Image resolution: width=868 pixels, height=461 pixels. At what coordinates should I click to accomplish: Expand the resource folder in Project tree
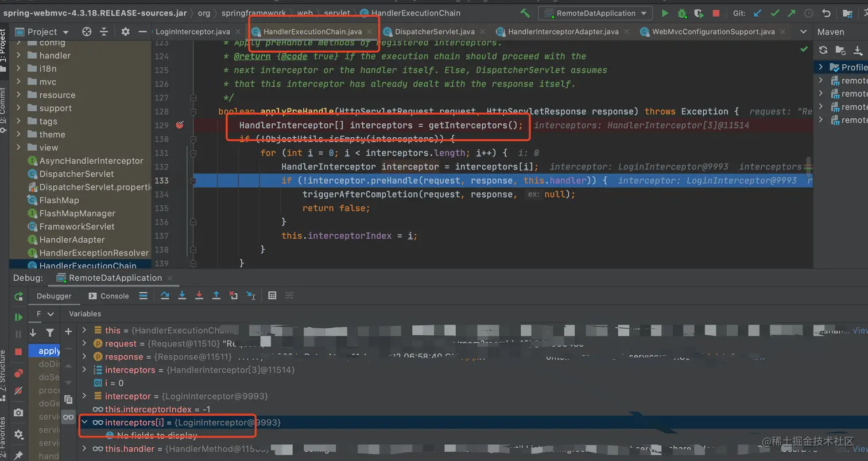[19, 95]
